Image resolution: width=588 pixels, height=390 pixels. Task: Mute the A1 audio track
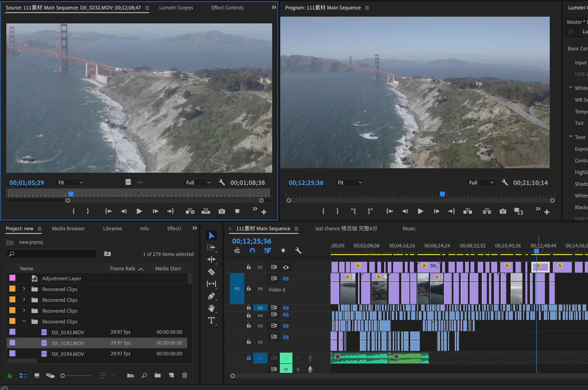(x=286, y=358)
